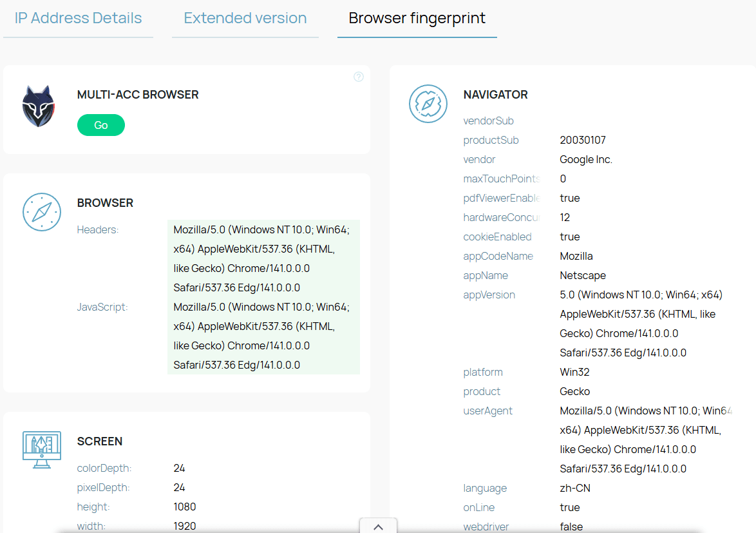Click the JavaScript user agent text
Viewport: 756px width, 533px height.
[x=263, y=336]
